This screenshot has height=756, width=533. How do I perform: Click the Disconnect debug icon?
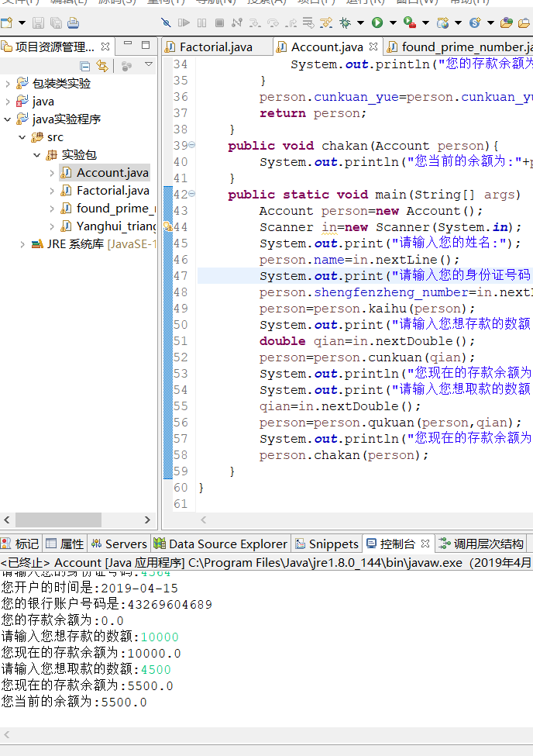pos(236,22)
